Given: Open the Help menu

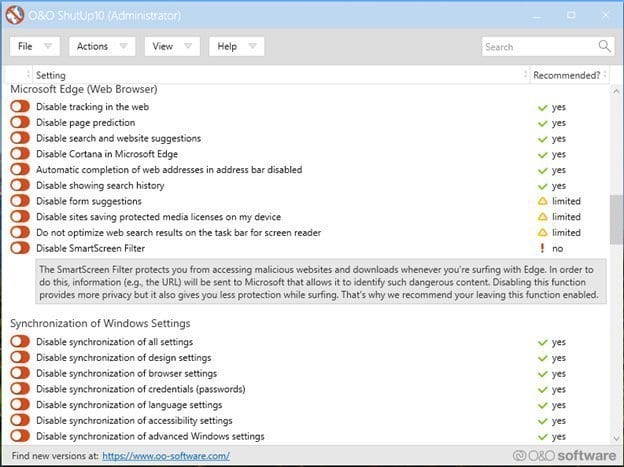Looking at the screenshot, I should click(236, 46).
